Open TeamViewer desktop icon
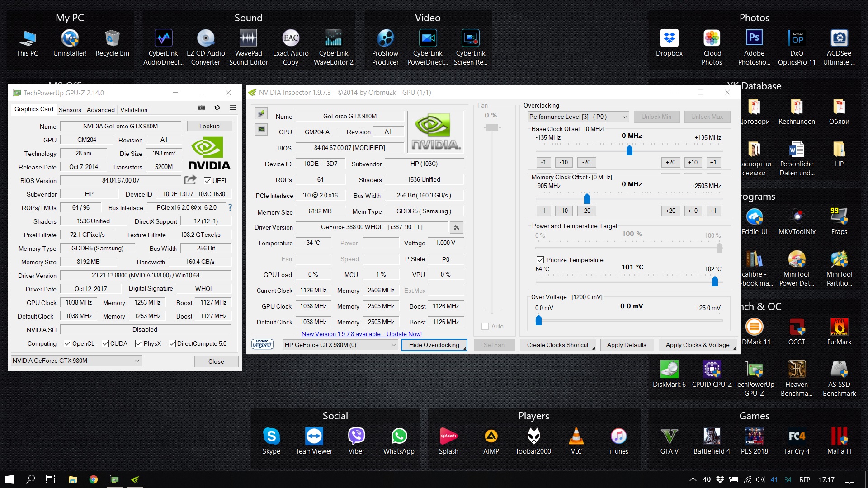The height and width of the screenshot is (488, 868). click(314, 441)
